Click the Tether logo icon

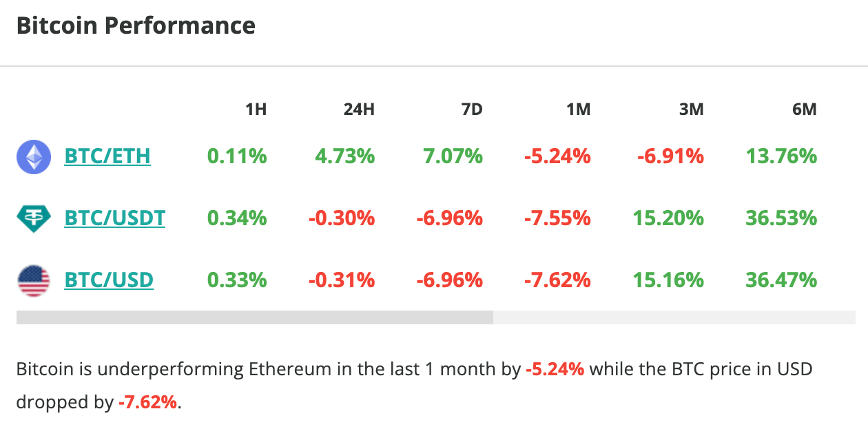pos(33,219)
